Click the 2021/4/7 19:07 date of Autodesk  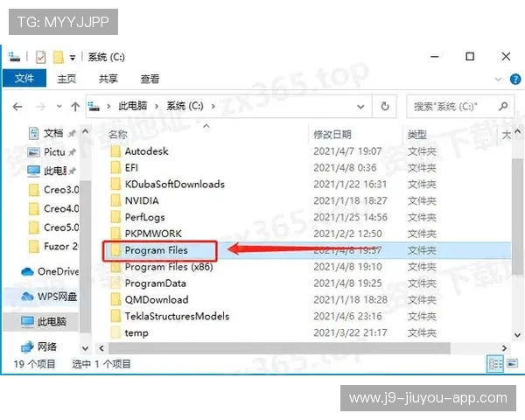point(347,151)
